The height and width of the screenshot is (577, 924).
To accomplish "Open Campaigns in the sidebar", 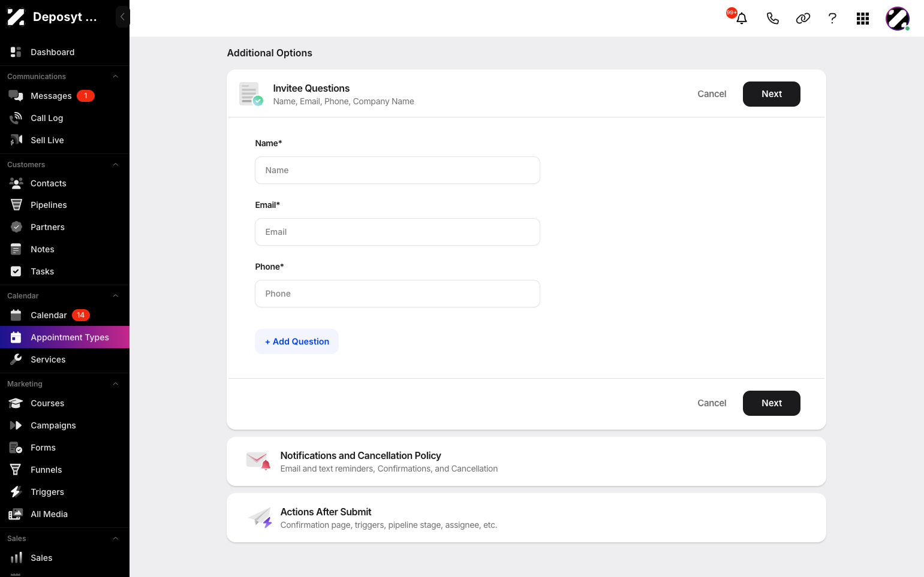I will pos(65,425).
